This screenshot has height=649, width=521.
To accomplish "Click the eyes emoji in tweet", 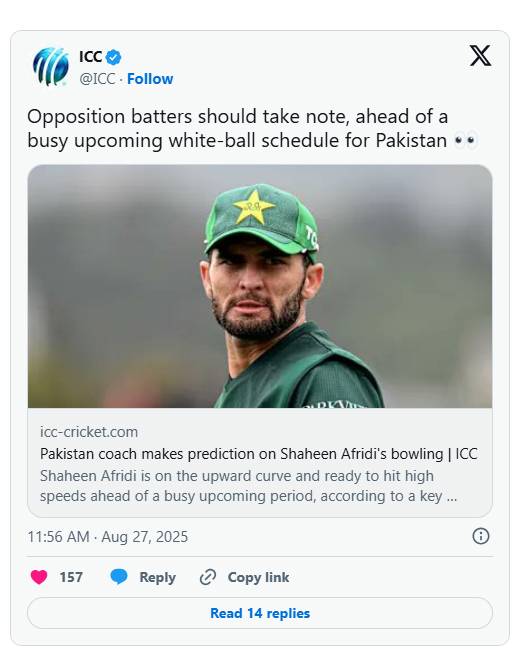I will pos(466,141).
